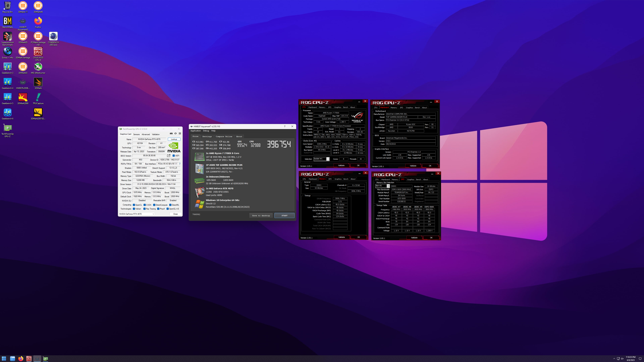Select the Superposition Benchmark desktop icon
The image size is (644, 362).
tap(8, 39)
